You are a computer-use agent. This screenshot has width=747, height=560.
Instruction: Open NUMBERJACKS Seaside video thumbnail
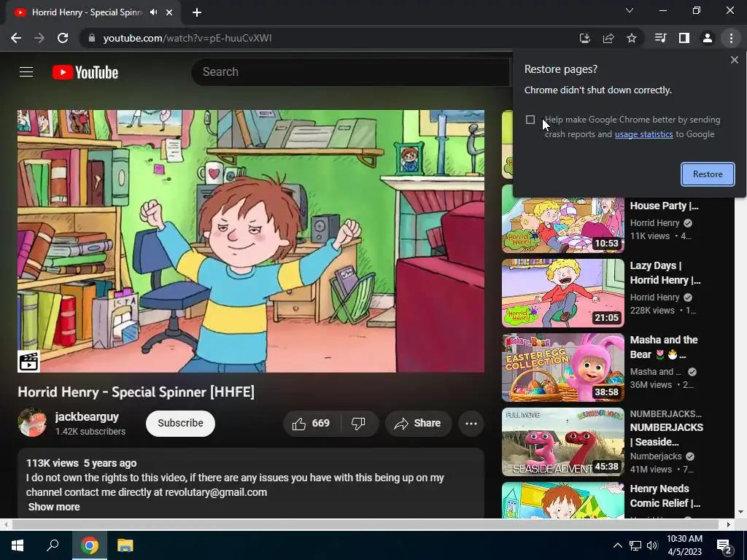(562, 442)
